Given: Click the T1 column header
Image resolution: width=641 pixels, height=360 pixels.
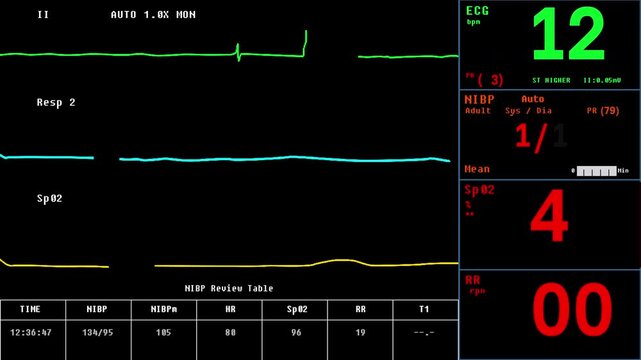Looking at the screenshot, I should (x=424, y=309).
